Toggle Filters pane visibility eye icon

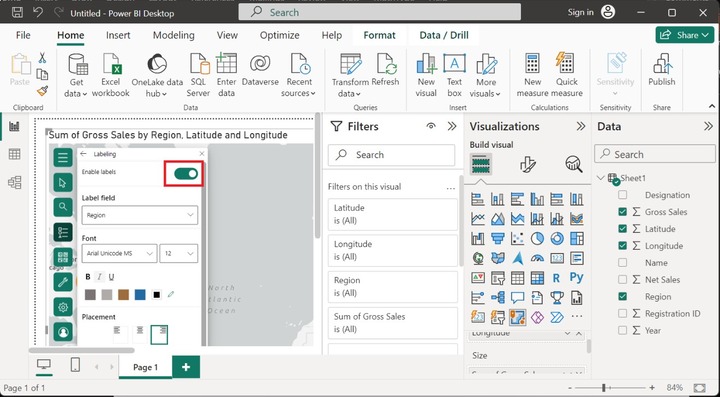431,126
